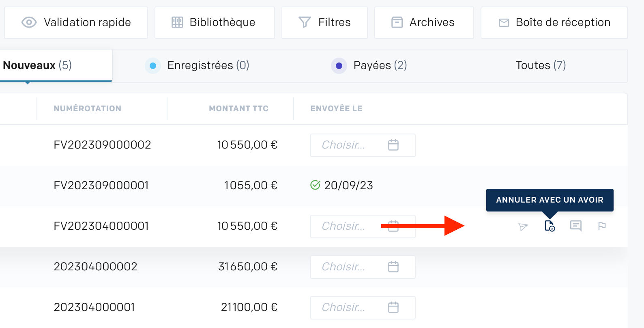Open Choisir date picker for FV202309000002
Viewport: 644px width, 328px height.
(x=363, y=145)
